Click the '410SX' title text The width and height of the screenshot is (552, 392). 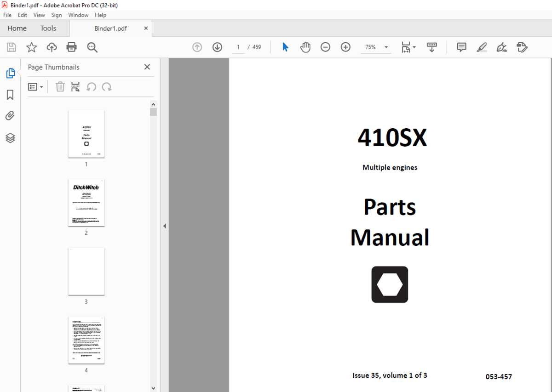(392, 137)
